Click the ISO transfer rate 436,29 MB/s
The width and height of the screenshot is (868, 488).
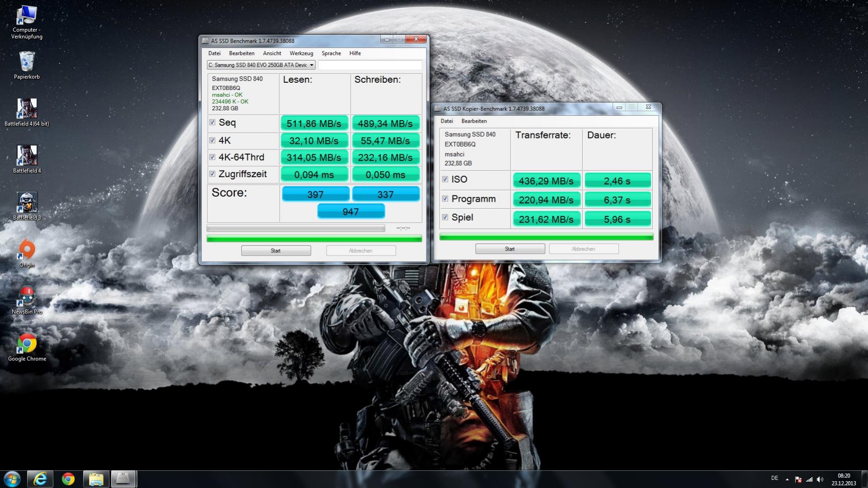click(546, 181)
